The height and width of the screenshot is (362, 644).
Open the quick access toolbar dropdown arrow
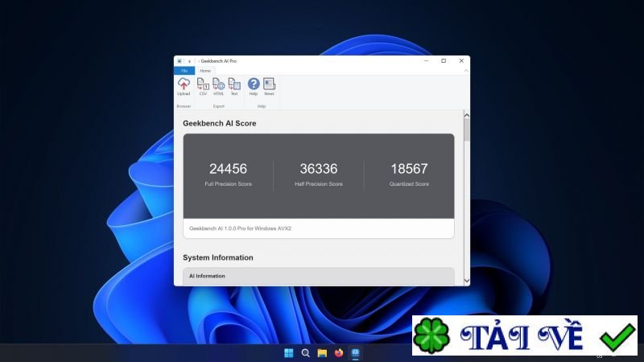click(x=189, y=61)
